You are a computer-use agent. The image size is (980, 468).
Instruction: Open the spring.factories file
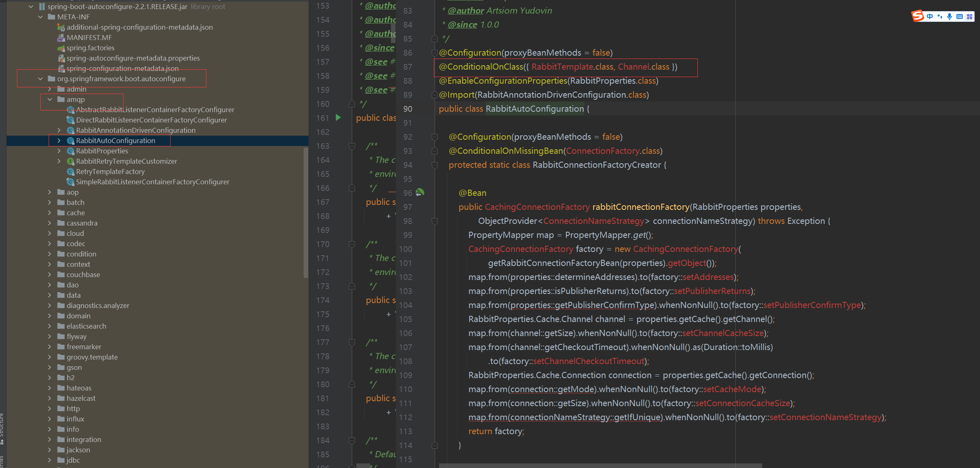tap(91, 48)
